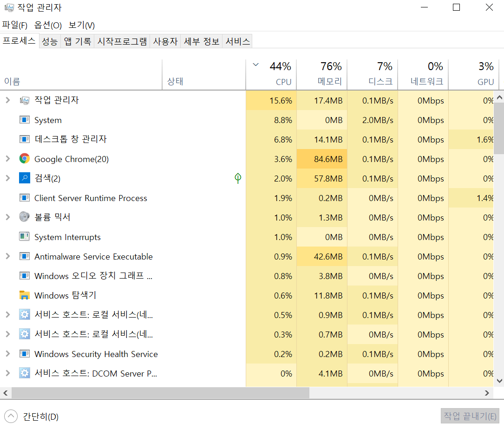Sort by the 네트워크 column header
The height and width of the screenshot is (429, 504).
point(423,75)
